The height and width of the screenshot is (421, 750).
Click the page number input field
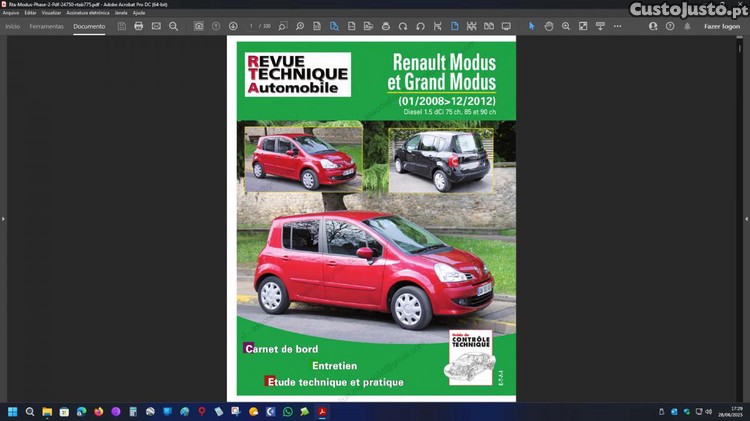254,26
